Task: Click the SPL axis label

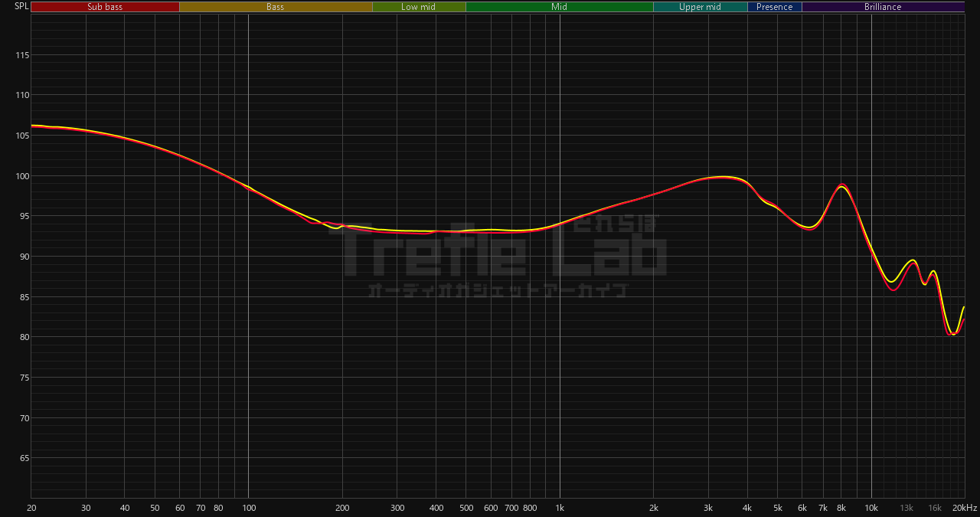Action: click(21, 7)
